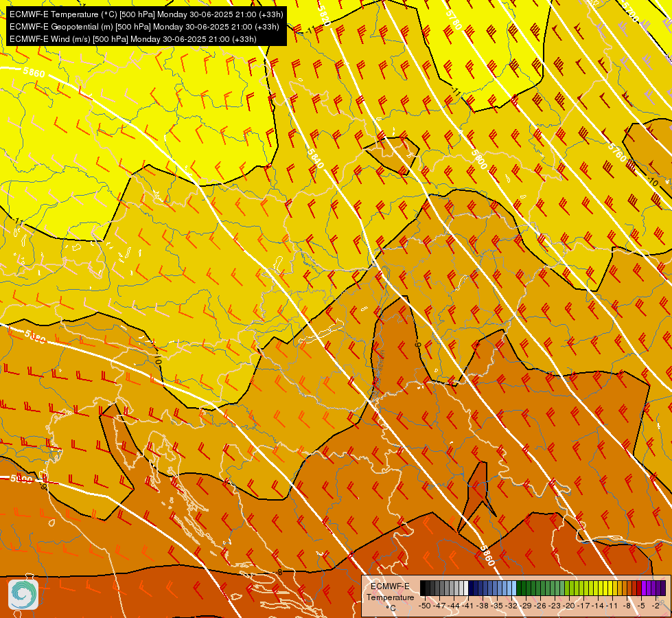Click the 5700 geopotential contour label
This screenshot has height=618, width=672.
(630, 12)
